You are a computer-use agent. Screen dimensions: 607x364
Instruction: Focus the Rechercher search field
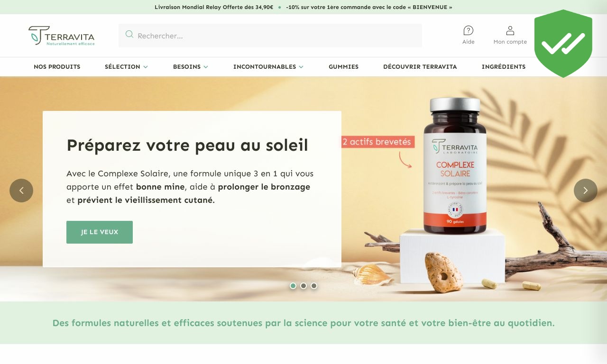tap(270, 36)
